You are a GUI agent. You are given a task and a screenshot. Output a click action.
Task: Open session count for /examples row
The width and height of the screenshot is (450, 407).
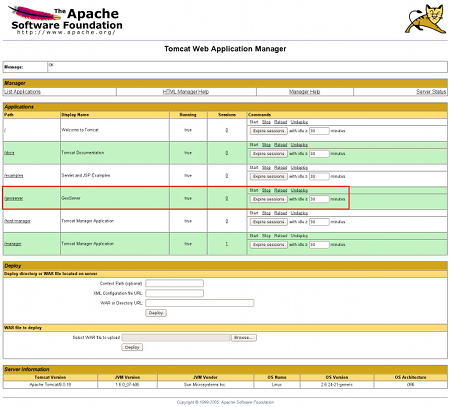[227, 176]
